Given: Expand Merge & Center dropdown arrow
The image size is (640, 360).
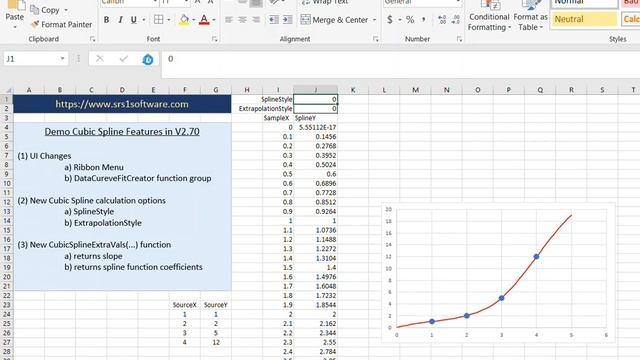Looking at the screenshot, I should coord(374,20).
